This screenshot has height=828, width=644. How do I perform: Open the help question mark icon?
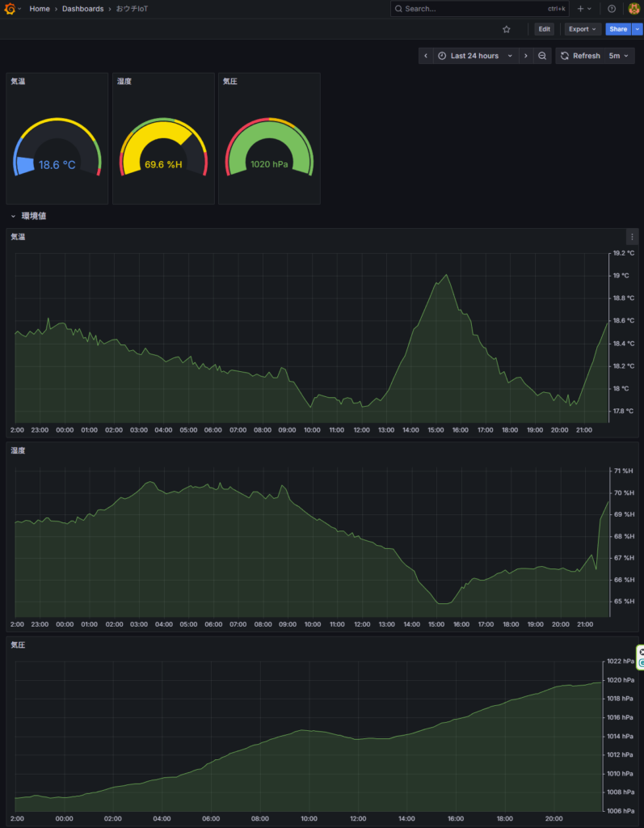click(612, 9)
